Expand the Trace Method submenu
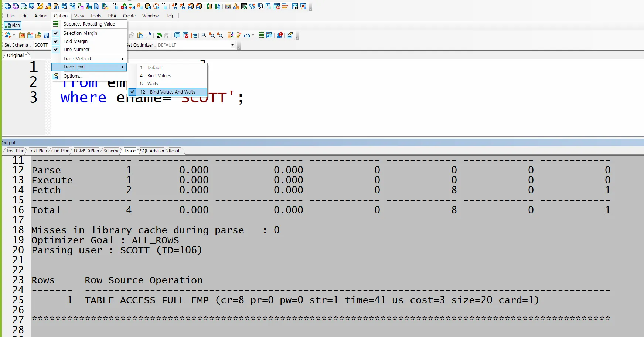644x337 pixels. coord(89,59)
